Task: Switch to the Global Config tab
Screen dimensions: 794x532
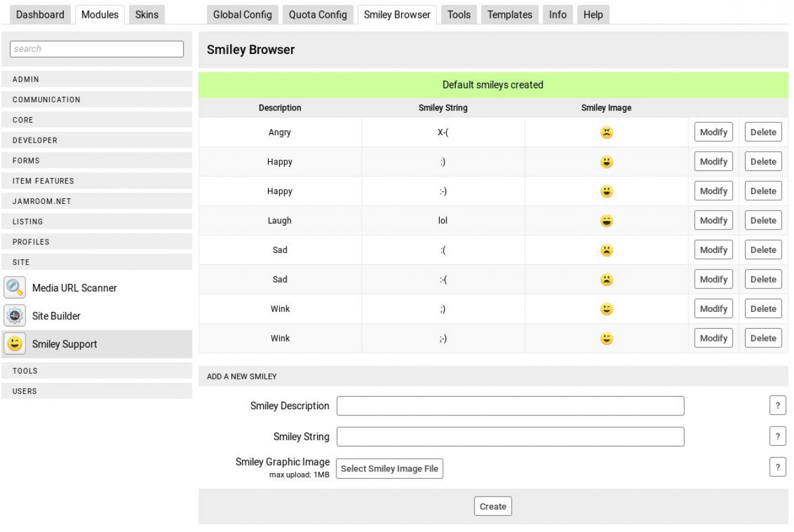Action: point(242,15)
